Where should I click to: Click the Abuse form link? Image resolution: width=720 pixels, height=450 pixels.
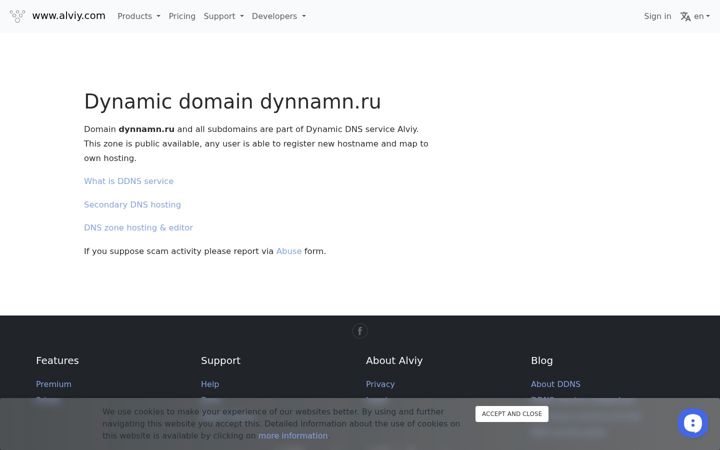click(289, 251)
